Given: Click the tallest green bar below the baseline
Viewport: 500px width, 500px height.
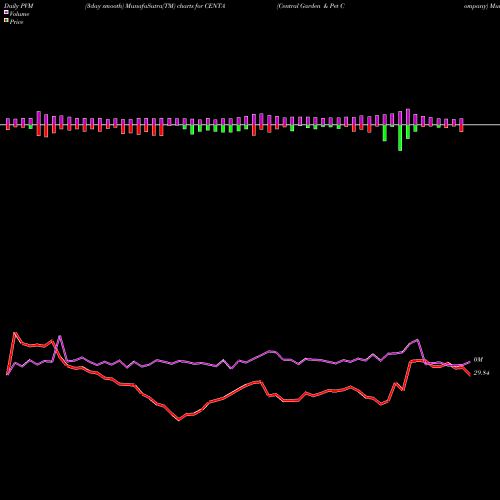Looking at the screenshot, I should 400,138.
